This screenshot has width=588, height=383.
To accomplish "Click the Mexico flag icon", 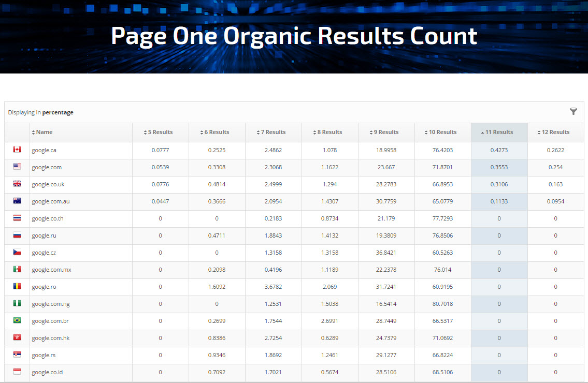I will 17,269.
